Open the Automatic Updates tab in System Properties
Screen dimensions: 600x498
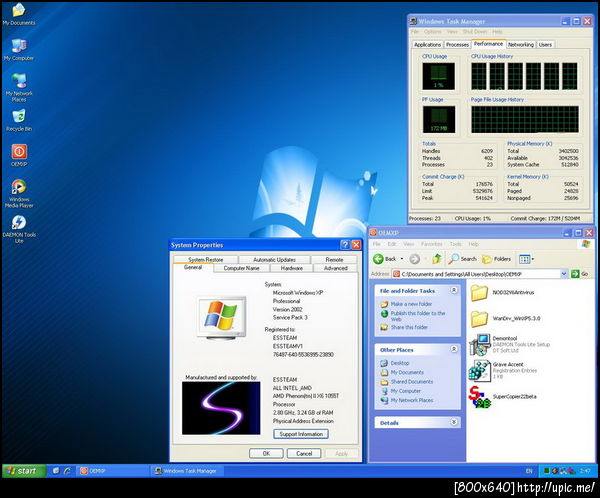pyautogui.click(x=274, y=260)
